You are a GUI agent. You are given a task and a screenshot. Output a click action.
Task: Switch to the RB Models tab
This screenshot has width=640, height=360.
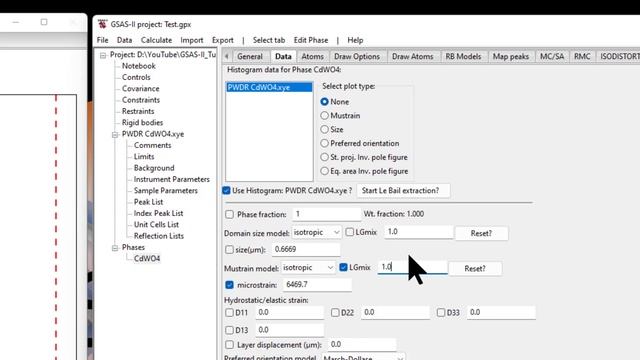point(463,56)
